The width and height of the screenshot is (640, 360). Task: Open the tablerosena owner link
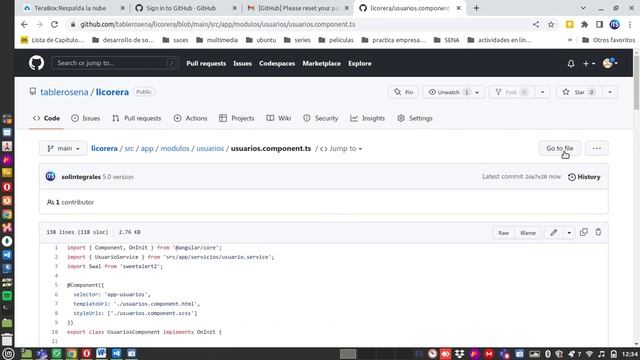point(64,92)
